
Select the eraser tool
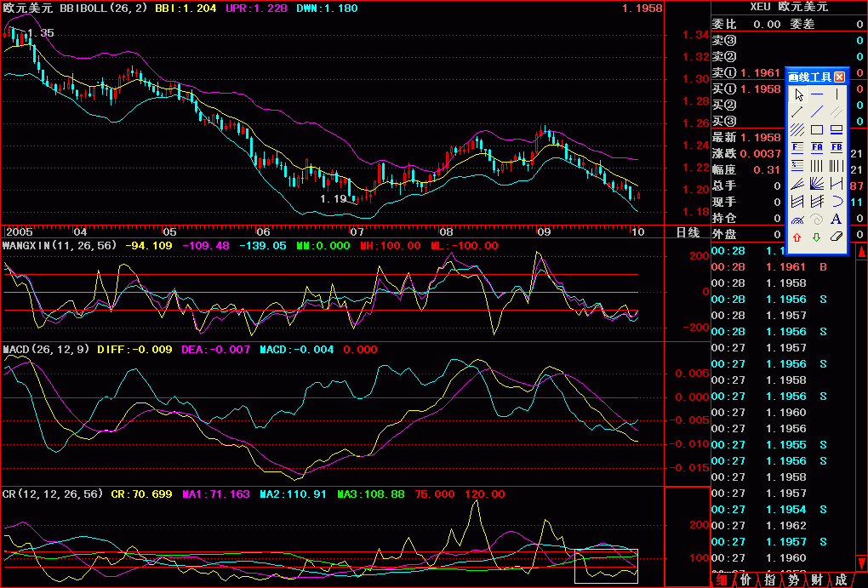coord(837,237)
